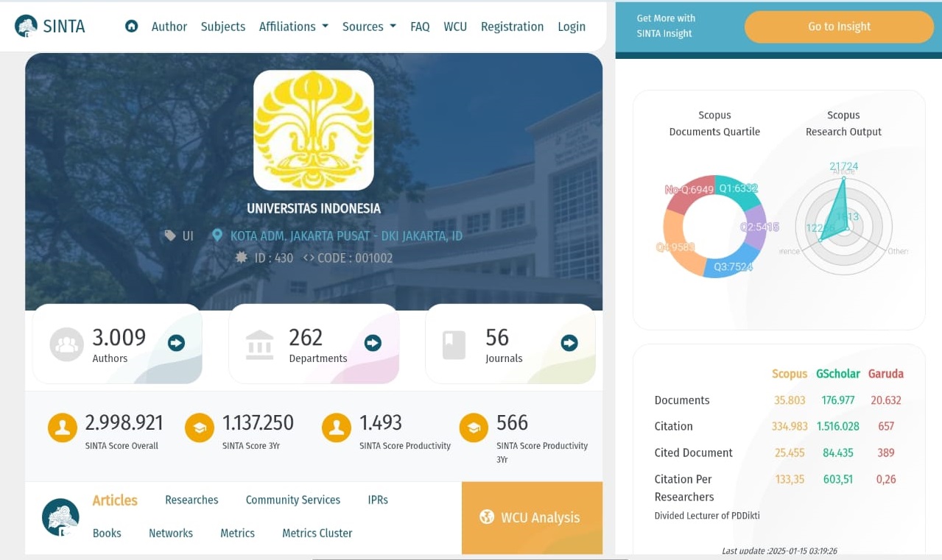Screen dimensions: 942x560
Task: Click the UI tag icon
Action: click(170, 235)
